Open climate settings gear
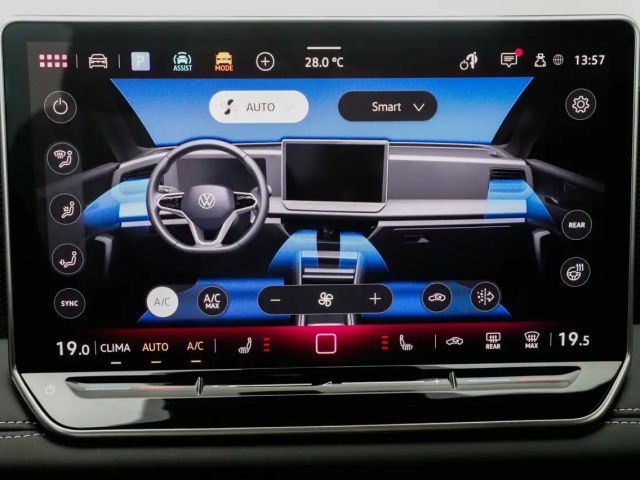This screenshot has width=640, height=480. (x=580, y=104)
